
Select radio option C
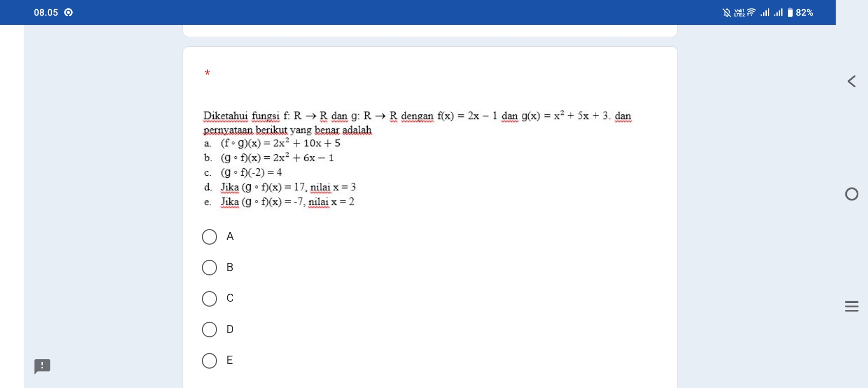click(209, 299)
